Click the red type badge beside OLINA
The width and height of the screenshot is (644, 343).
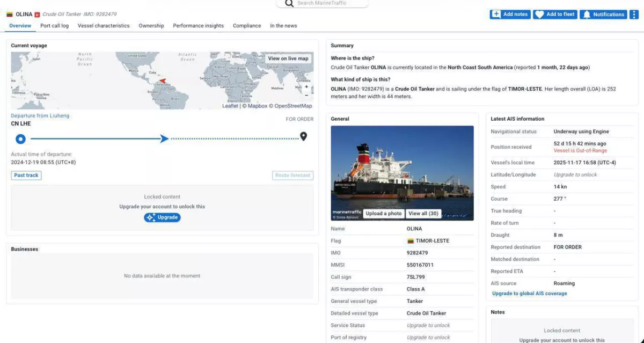tap(37, 14)
